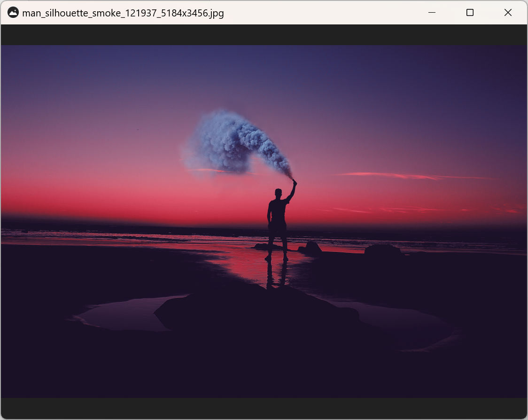Click the small rock right of the man
The image size is (528, 420).
click(312, 248)
